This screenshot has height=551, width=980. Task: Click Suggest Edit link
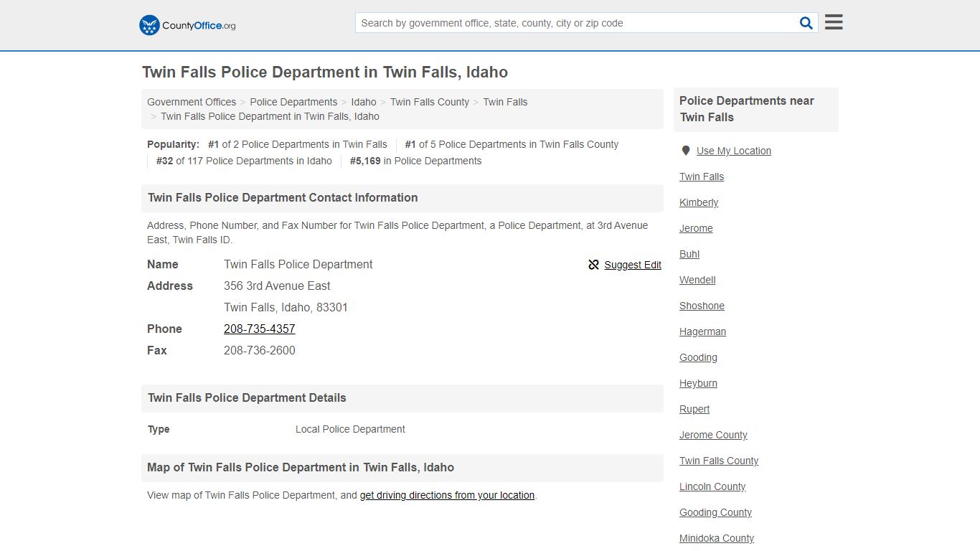[x=633, y=265]
